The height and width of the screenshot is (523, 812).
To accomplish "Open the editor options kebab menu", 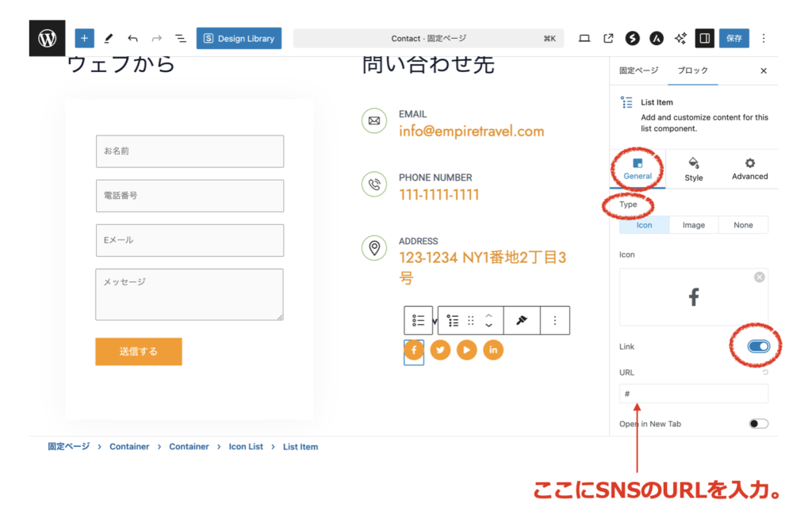I will click(x=764, y=38).
